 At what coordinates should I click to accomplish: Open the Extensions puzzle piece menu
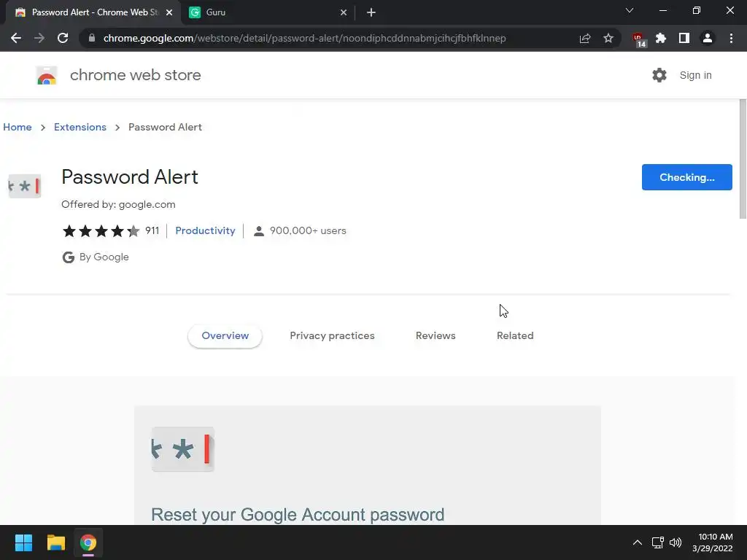(x=661, y=38)
